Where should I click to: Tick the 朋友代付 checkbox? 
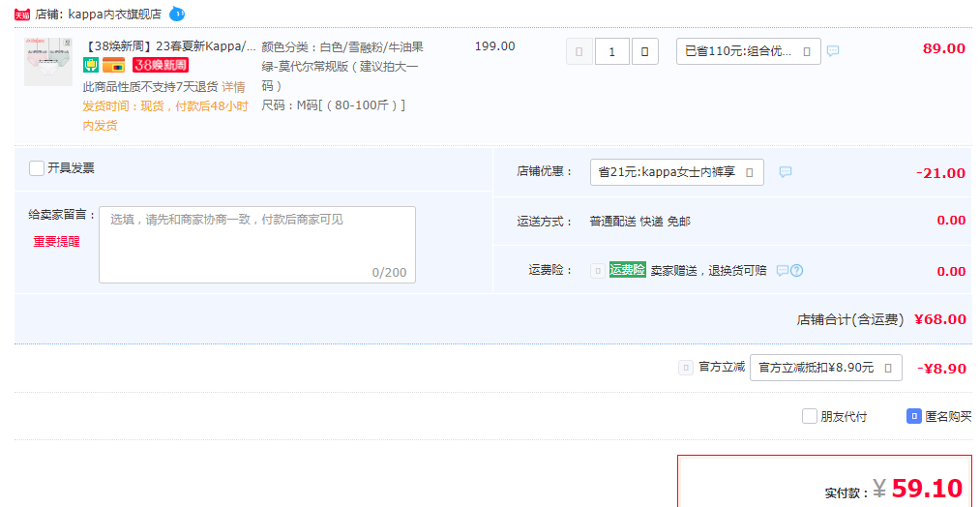point(810,416)
